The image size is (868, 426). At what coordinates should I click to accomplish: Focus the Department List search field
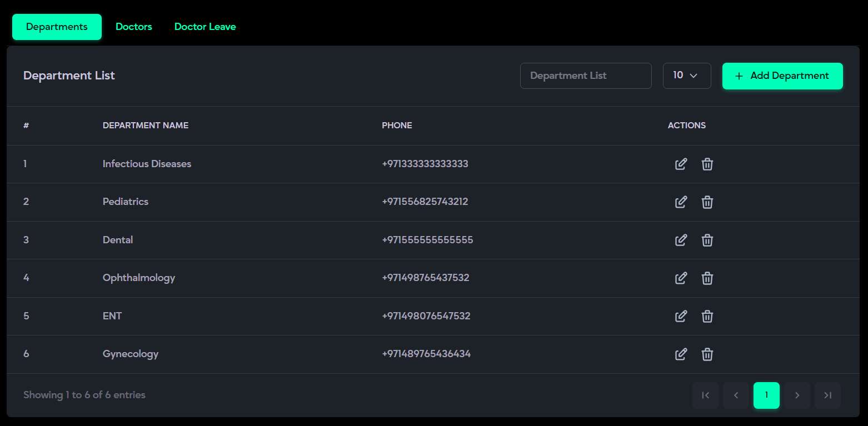(x=585, y=76)
